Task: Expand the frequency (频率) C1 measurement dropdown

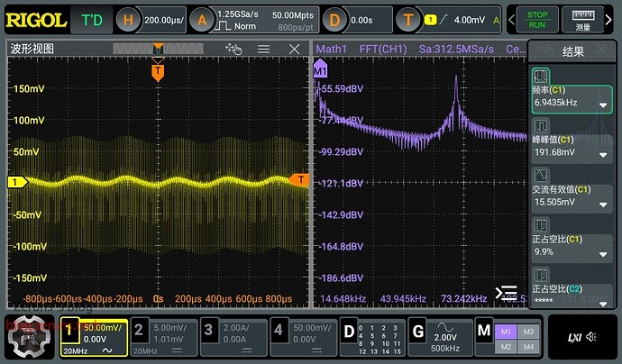Action: click(x=604, y=105)
